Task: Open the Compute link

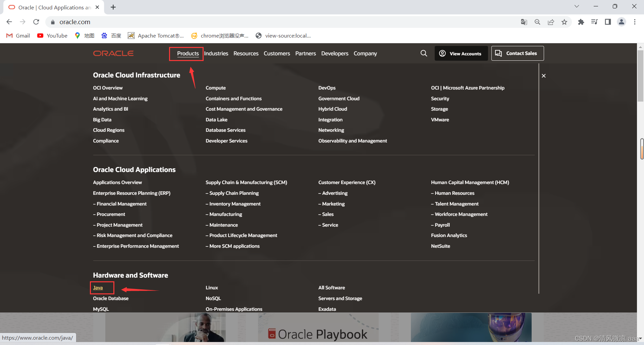Action: coord(216,88)
